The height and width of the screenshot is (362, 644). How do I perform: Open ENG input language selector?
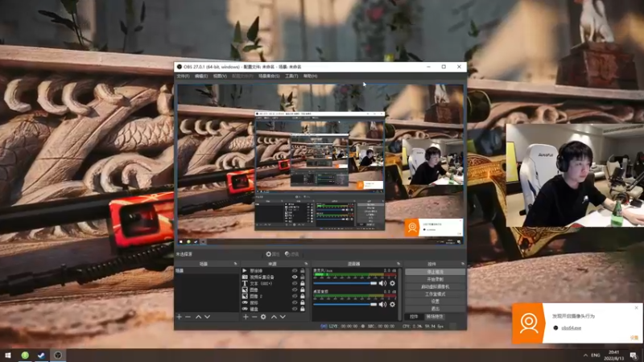pyautogui.click(x=596, y=356)
